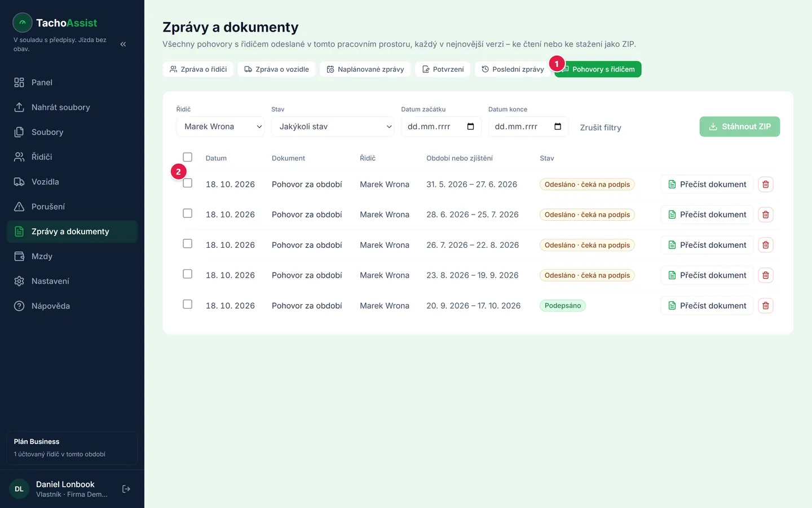Tick the checkbox for period 28. 6. 2026 – 25. 7. 2026
The image size is (812, 508).
pos(188,213)
